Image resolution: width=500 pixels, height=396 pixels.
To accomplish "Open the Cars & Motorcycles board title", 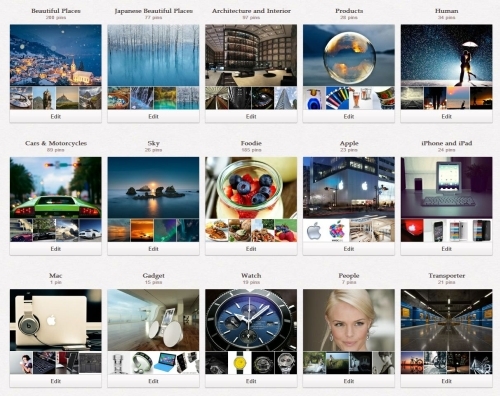I will click(56, 143).
